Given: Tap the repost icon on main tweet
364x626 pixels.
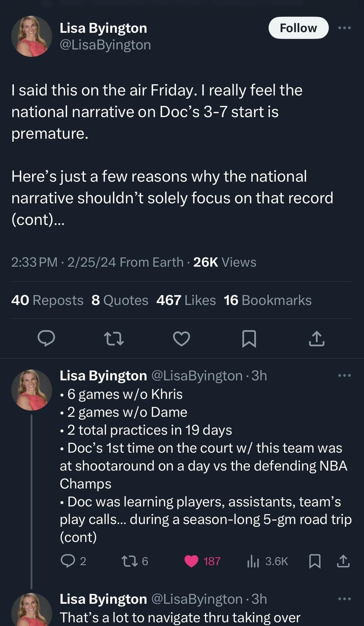Looking at the screenshot, I should (114, 338).
